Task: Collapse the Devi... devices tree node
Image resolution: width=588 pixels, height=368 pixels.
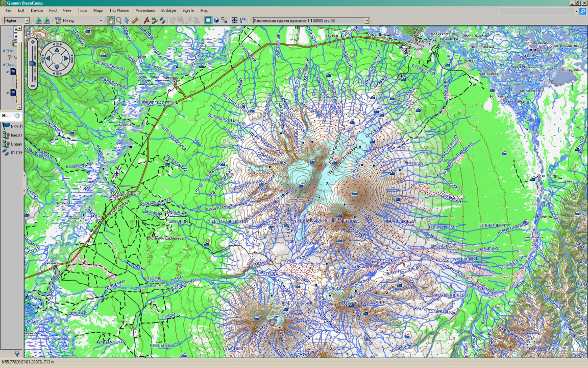Action: (4, 65)
